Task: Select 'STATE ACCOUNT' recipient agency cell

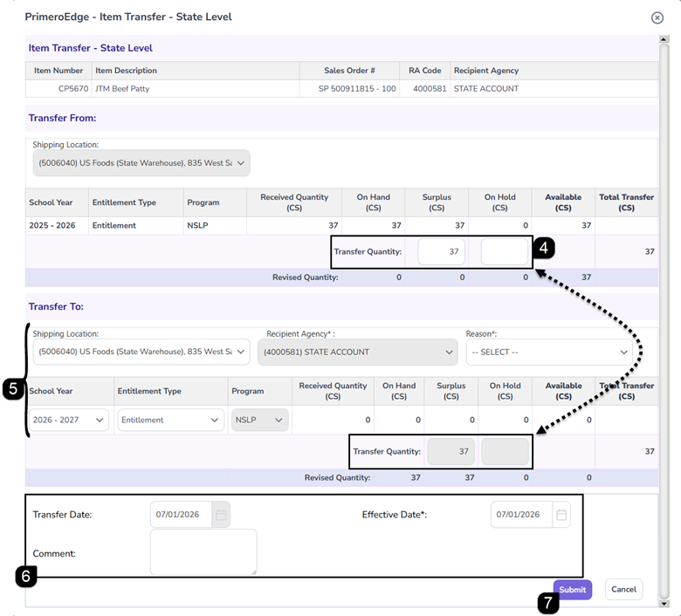Action: click(x=554, y=88)
